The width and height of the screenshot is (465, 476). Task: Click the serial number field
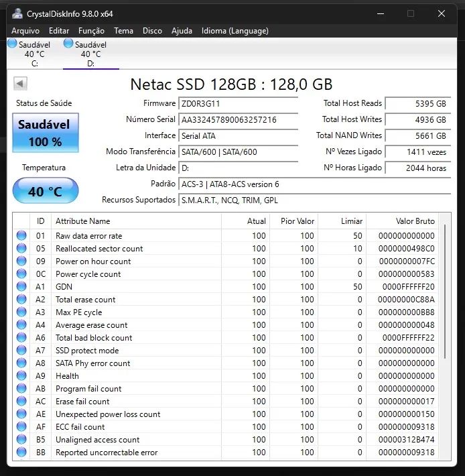(239, 119)
